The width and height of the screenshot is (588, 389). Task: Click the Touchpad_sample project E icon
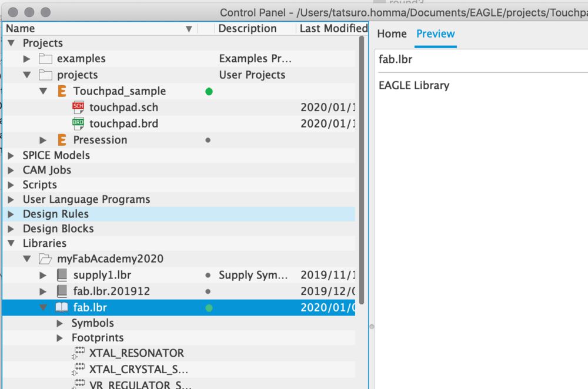(x=62, y=91)
